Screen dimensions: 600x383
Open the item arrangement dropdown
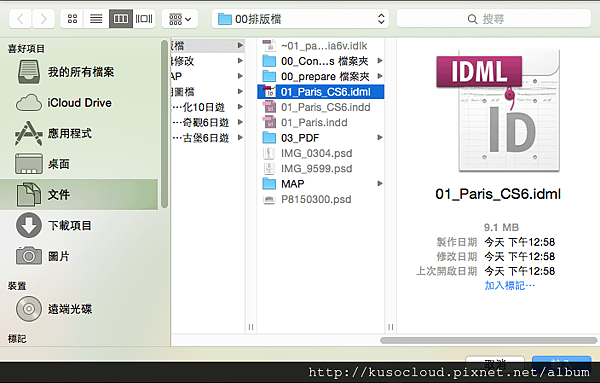coord(180,19)
